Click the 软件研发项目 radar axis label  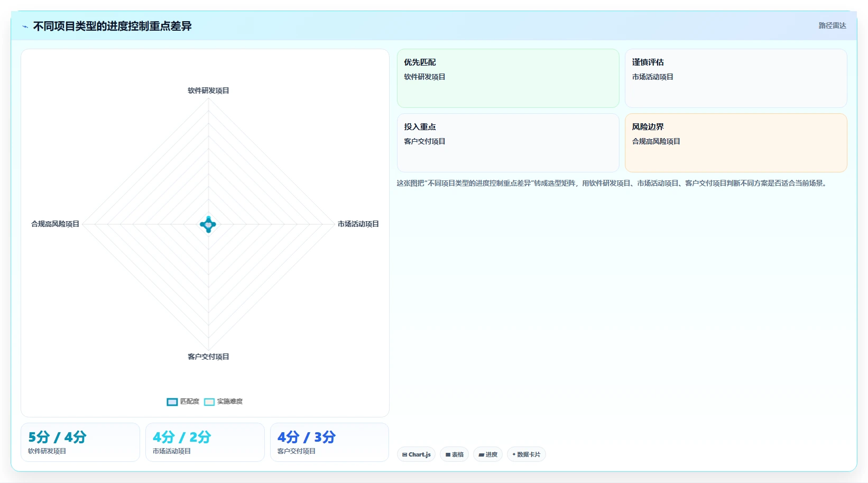tap(208, 90)
